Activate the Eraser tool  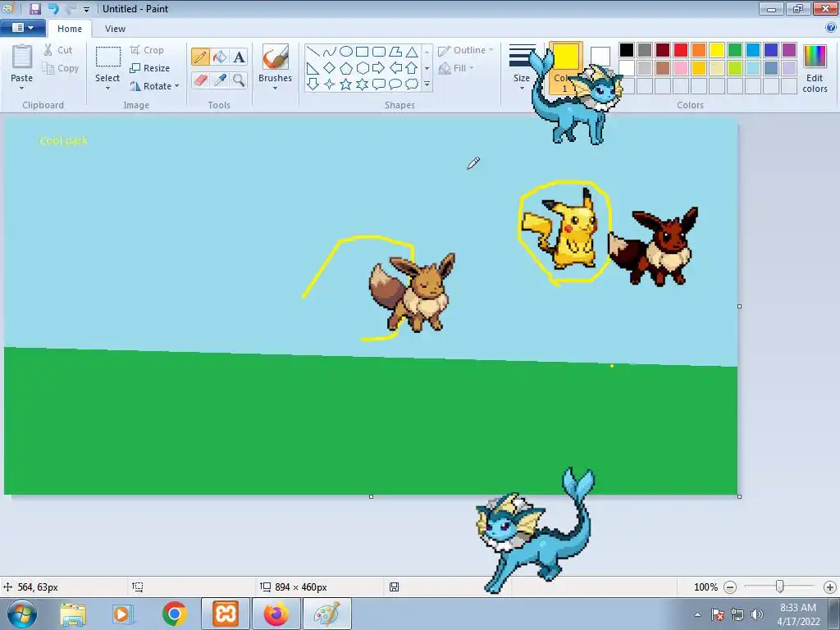pyautogui.click(x=200, y=80)
